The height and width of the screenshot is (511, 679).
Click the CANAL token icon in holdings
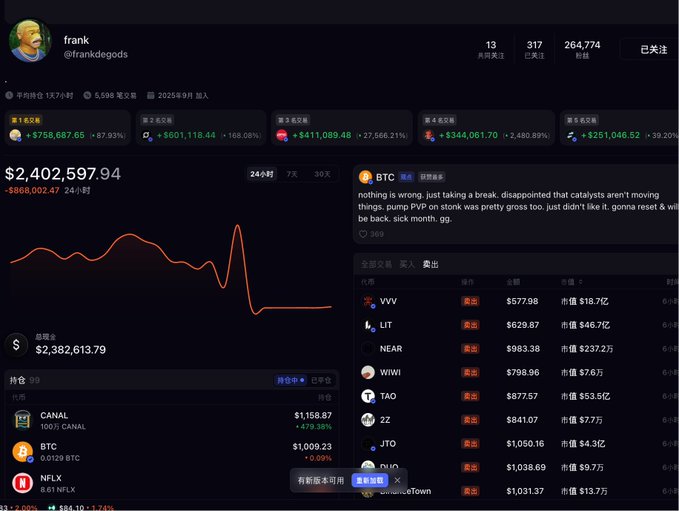[23, 420]
